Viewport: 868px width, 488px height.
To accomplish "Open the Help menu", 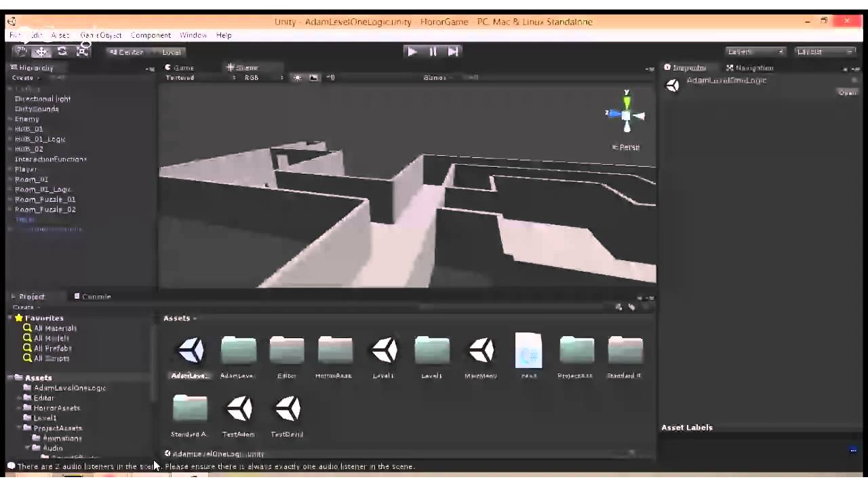I will [224, 35].
